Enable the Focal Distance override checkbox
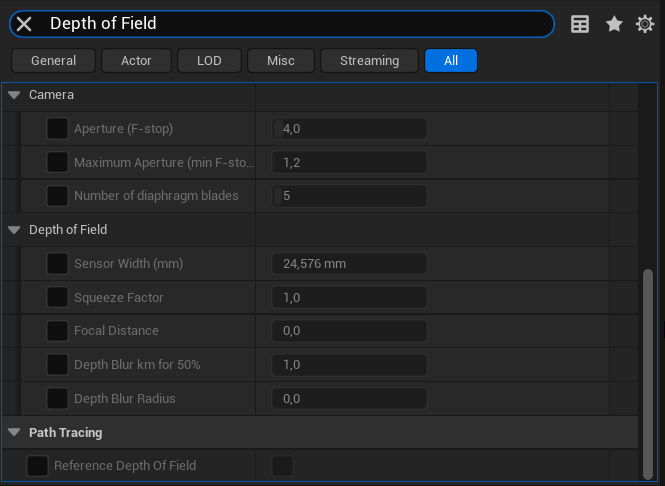665x486 pixels. pyautogui.click(x=58, y=331)
